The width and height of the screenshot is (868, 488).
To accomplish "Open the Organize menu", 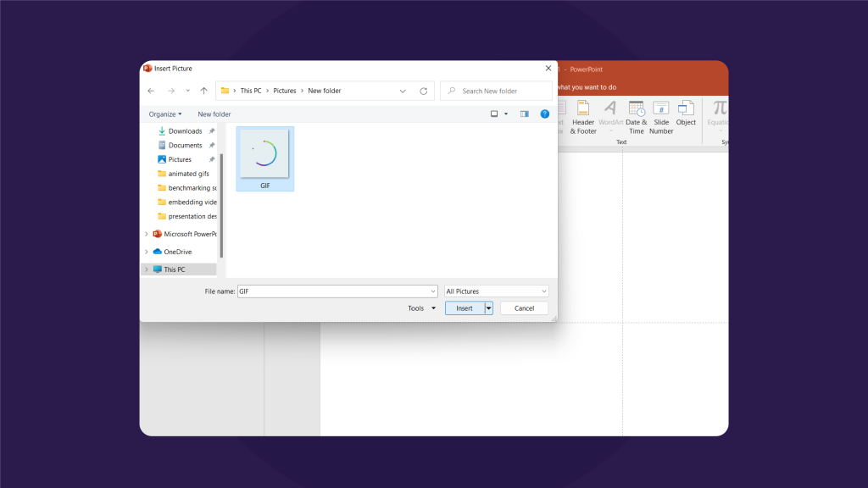I will [x=164, y=114].
